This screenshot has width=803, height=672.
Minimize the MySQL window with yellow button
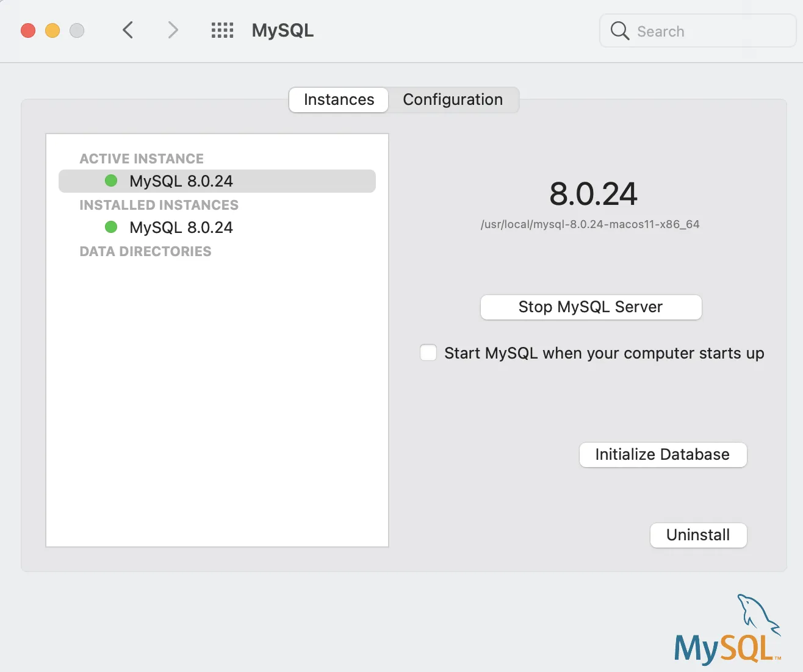[52, 30]
